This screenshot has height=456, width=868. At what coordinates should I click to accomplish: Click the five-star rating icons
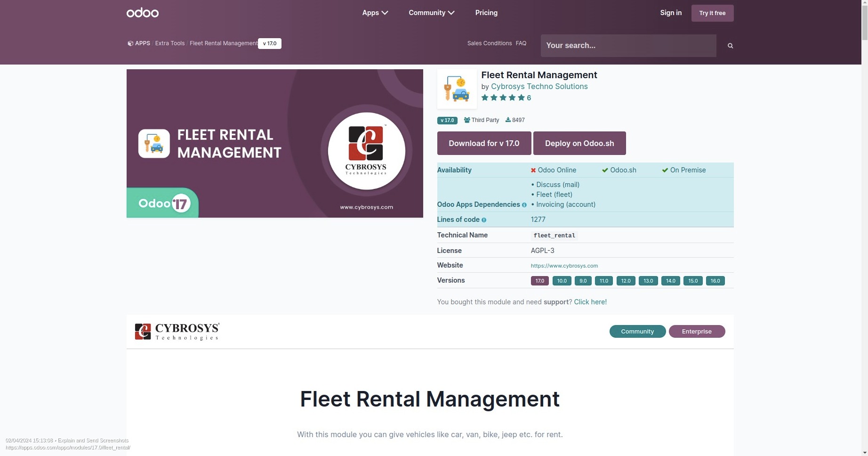[503, 98]
